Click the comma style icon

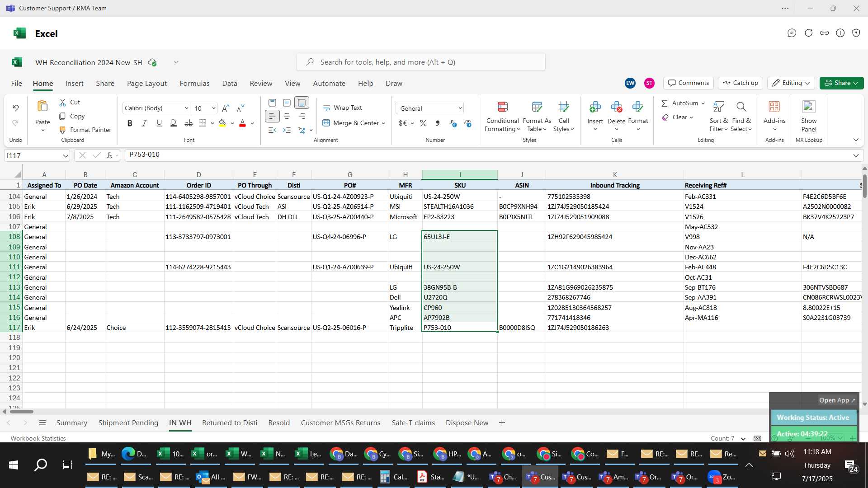click(x=438, y=123)
